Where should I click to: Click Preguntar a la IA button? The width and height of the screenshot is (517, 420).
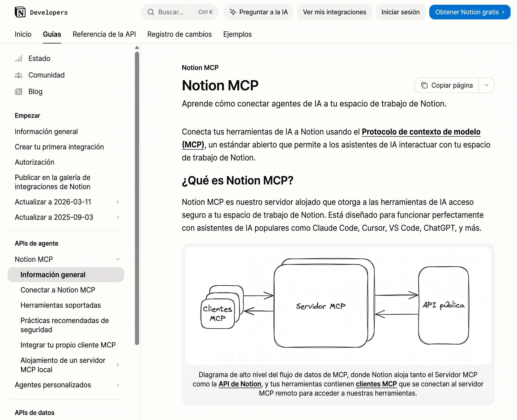(x=259, y=12)
